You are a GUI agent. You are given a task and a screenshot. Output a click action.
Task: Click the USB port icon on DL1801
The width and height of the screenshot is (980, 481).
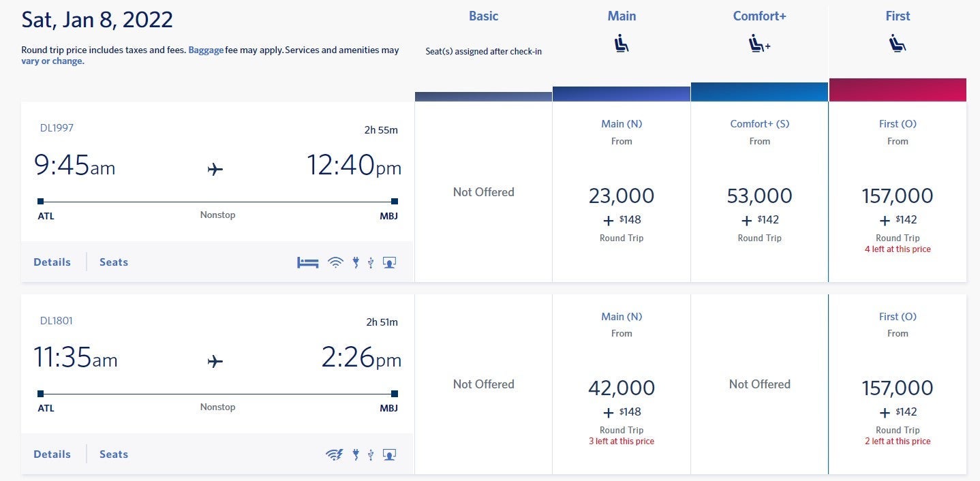coord(371,454)
